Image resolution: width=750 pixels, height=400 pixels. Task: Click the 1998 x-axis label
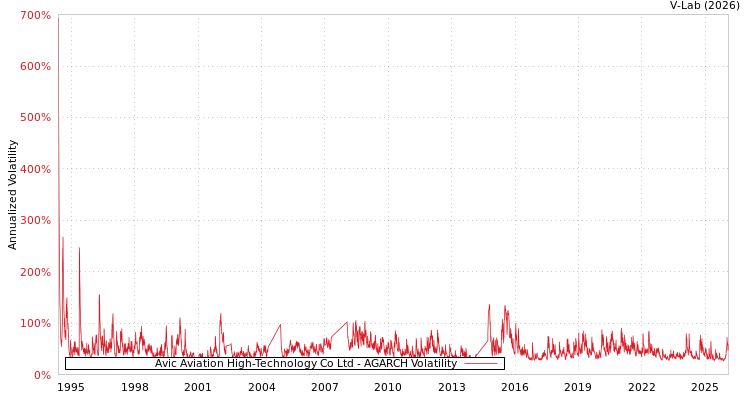(x=134, y=387)
